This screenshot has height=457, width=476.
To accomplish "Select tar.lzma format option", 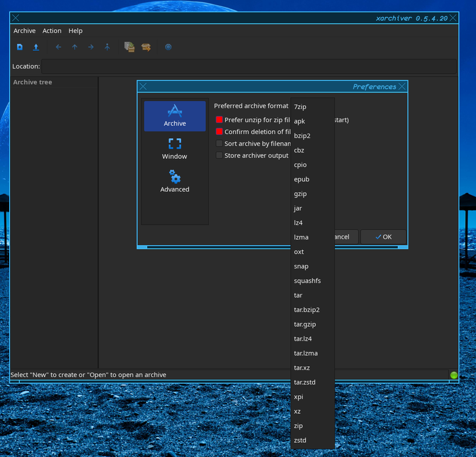I will click(x=313, y=354).
